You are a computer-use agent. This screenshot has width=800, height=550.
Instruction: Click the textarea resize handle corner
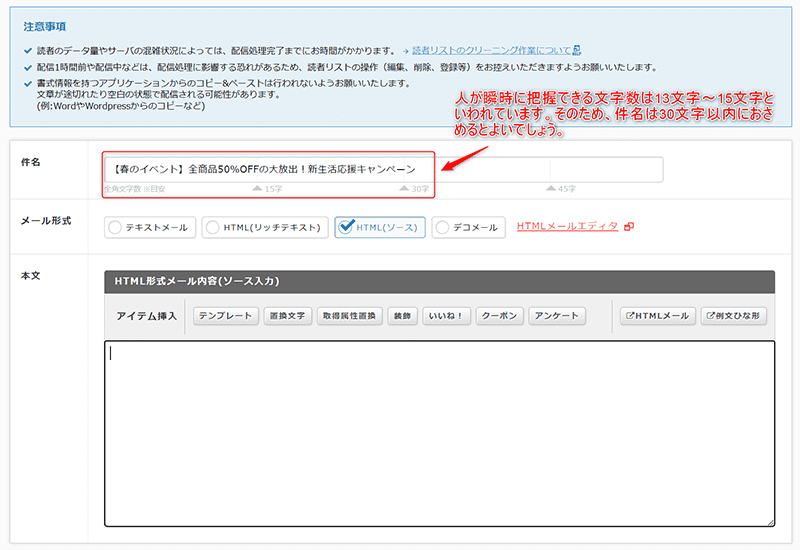pyautogui.click(x=770, y=522)
